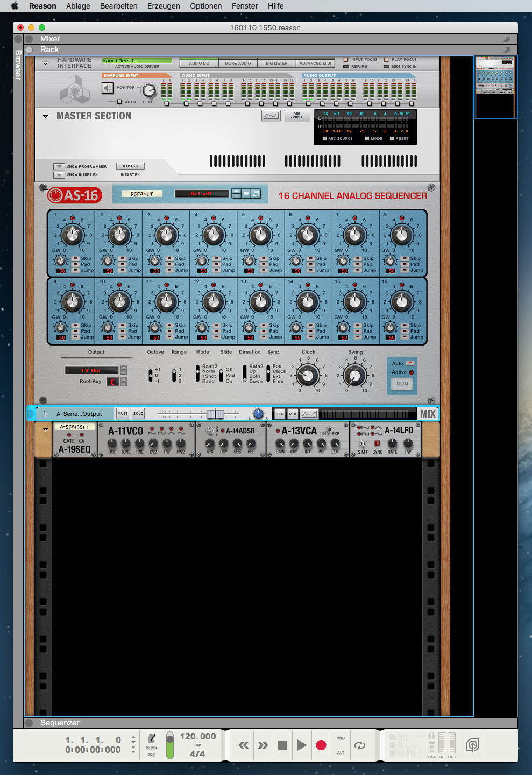
Task: Enable the Sampling Input AUTO checkbox
Action: pyautogui.click(x=119, y=102)
